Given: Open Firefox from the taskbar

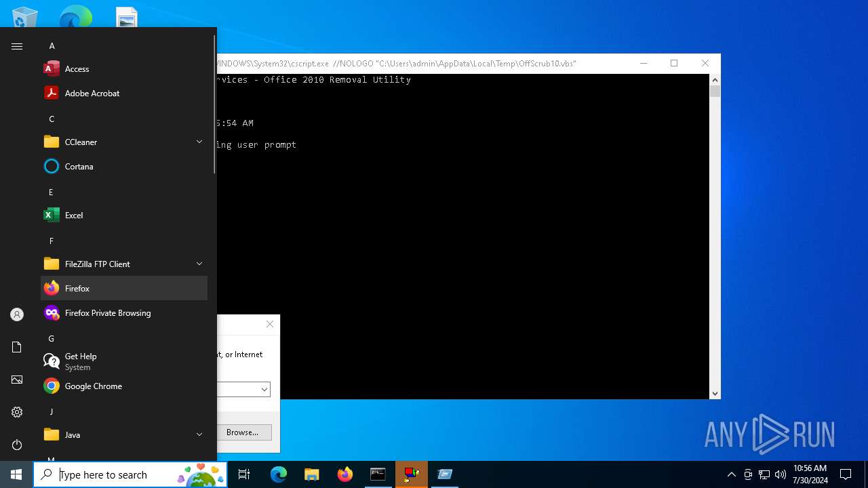Looking at the screenshot, I should tap(345, 474).
